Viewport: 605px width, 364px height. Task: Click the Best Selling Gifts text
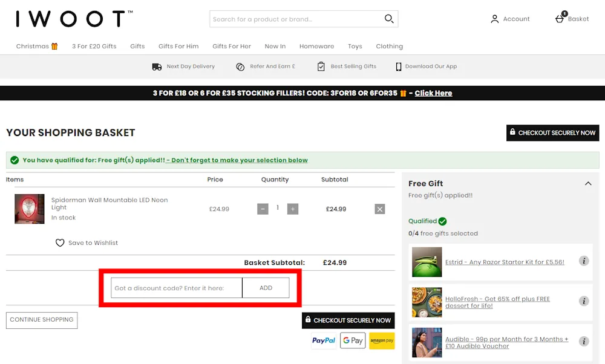click(x=353, y=67)
